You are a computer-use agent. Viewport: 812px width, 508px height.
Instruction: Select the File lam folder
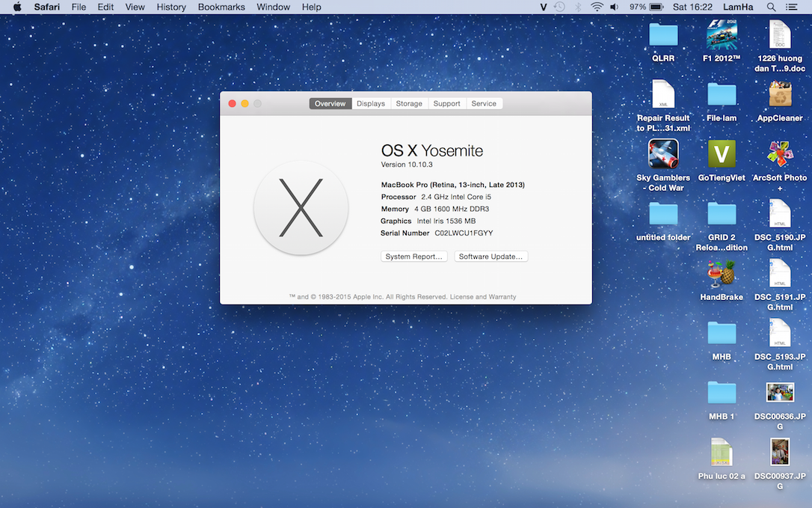[x=722, y=95]
